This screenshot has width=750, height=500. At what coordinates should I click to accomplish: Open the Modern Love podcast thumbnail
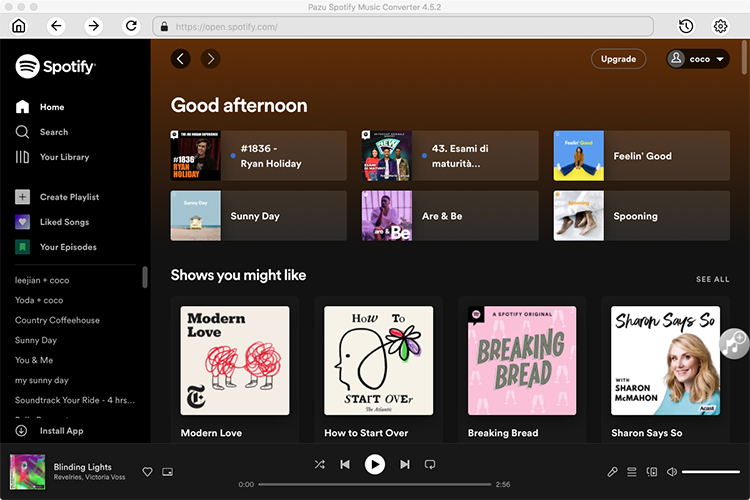235,360
